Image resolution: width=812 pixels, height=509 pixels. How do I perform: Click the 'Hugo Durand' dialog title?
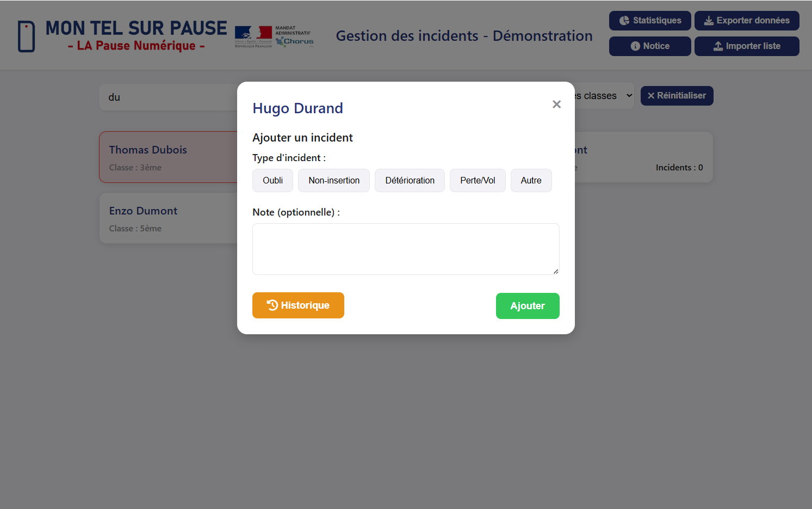pyautogui.click(x=297, y=108)
